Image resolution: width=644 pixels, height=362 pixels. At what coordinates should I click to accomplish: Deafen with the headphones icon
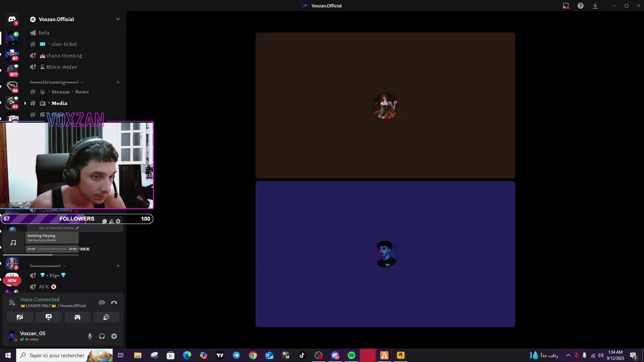coord(102,336)
